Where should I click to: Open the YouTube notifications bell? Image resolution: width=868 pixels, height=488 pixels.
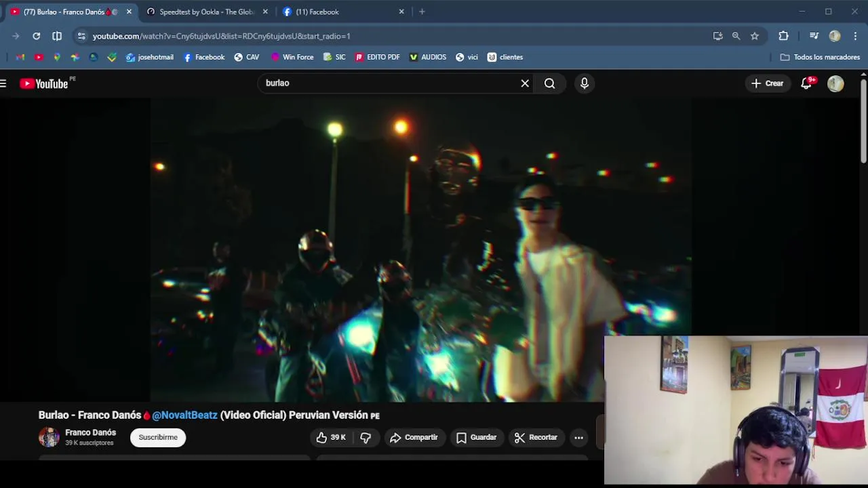tap(806, 83)
